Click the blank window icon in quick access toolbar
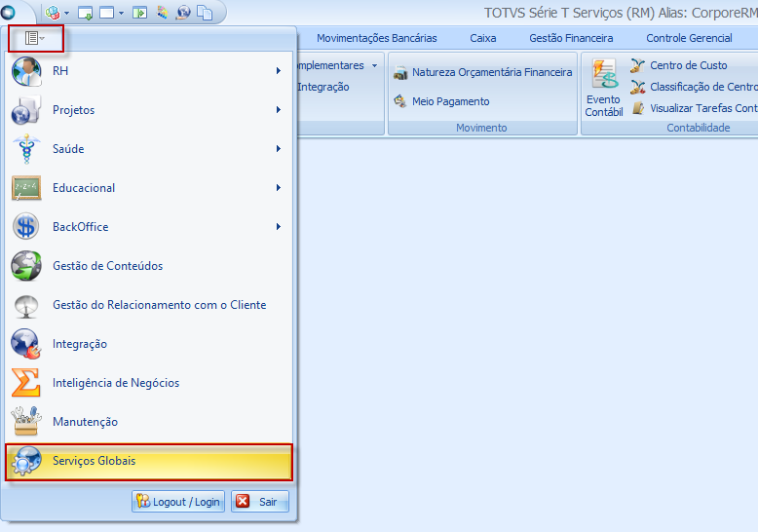 [106, 13]
